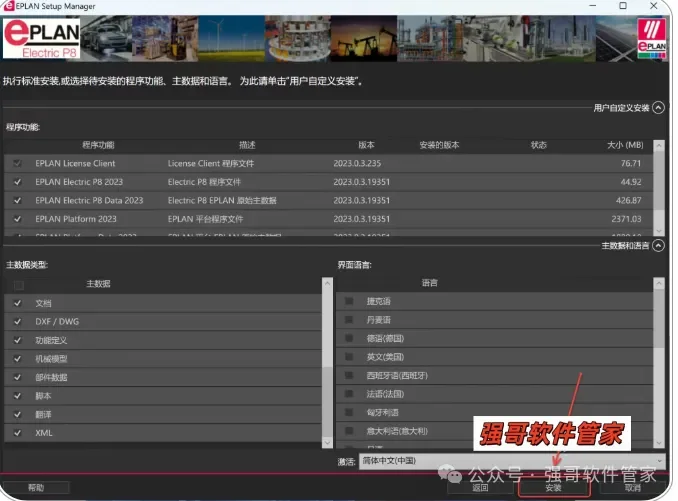Enable 英文(美国) interface language

[x=349, y=357]
